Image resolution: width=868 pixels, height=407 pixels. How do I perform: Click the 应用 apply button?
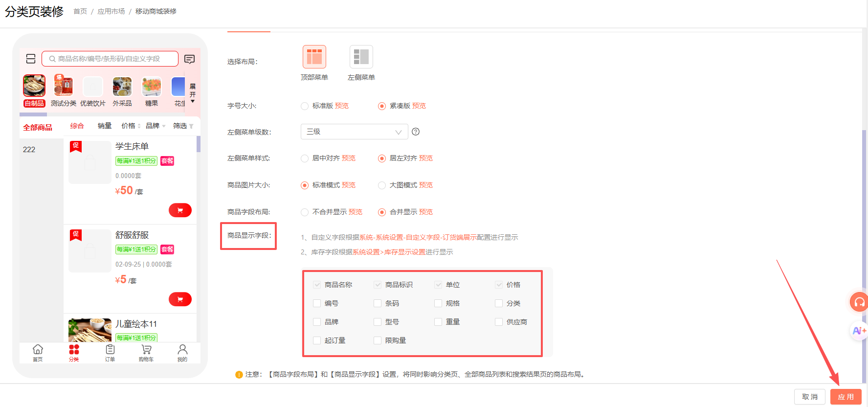click(846, 397)
